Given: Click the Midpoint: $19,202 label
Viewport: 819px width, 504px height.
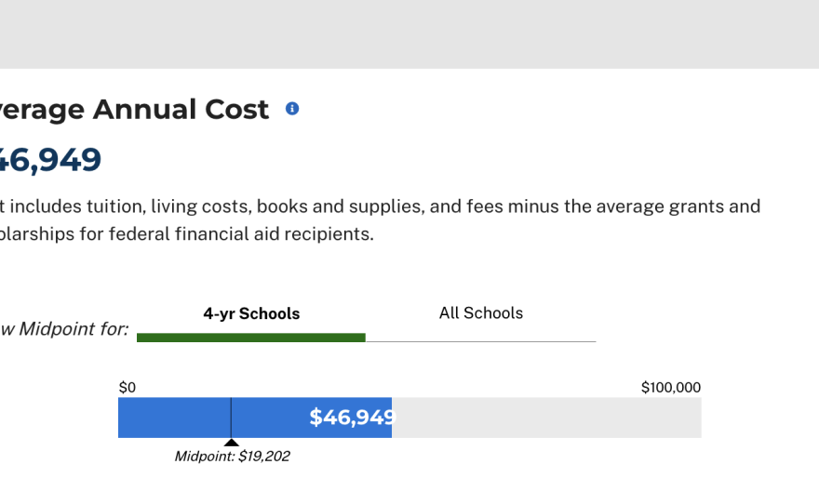Looking at the screenshot, I should tap(232, 457).
